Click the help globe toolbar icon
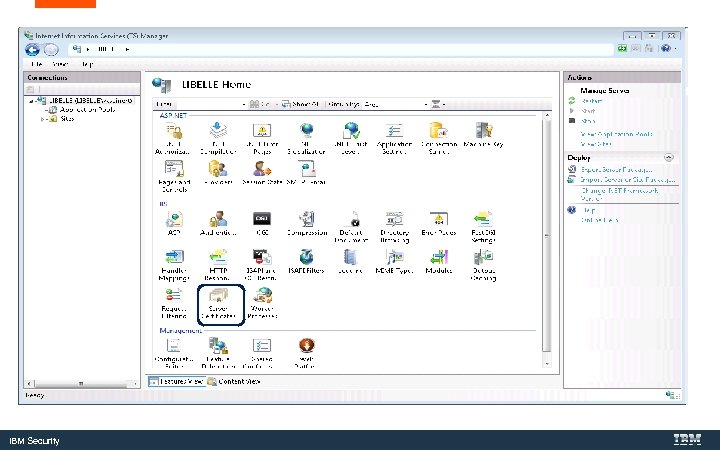The width and height of the screenshot is (720, 450). (x=665, y=48)
